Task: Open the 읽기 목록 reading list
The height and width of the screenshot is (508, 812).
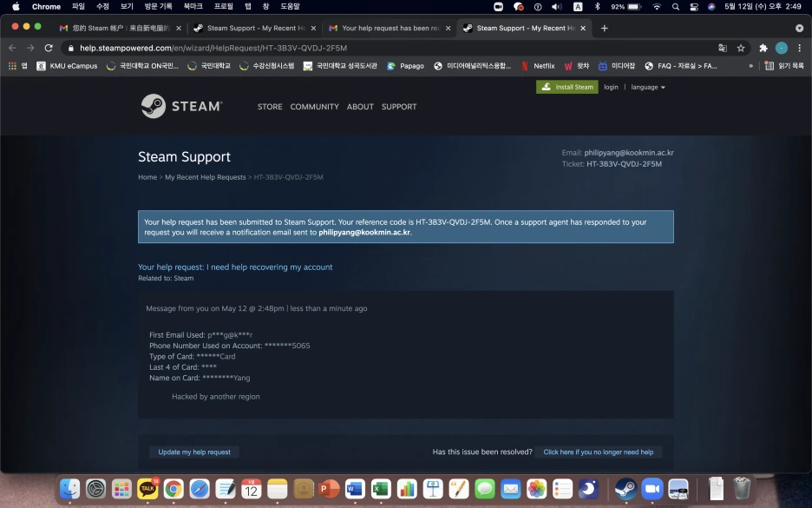Action: 784,66
